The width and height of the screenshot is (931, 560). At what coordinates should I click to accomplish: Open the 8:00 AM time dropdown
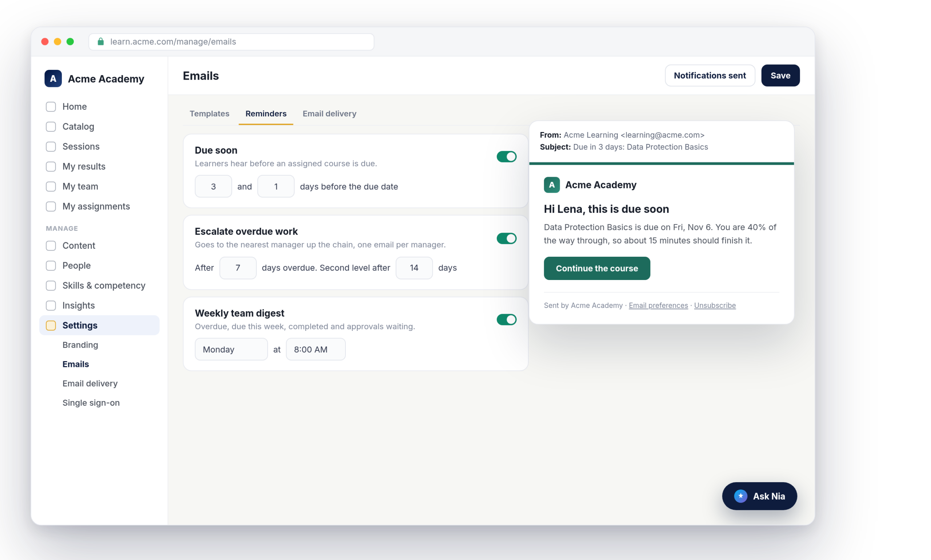coord(316,349)
